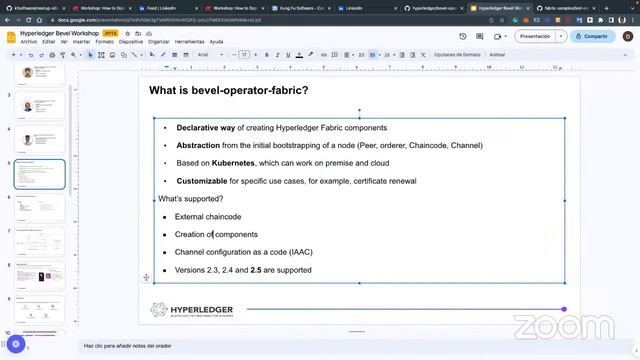Toggle underline formatting
Viewport: 640px width, 360px height.
288,55
